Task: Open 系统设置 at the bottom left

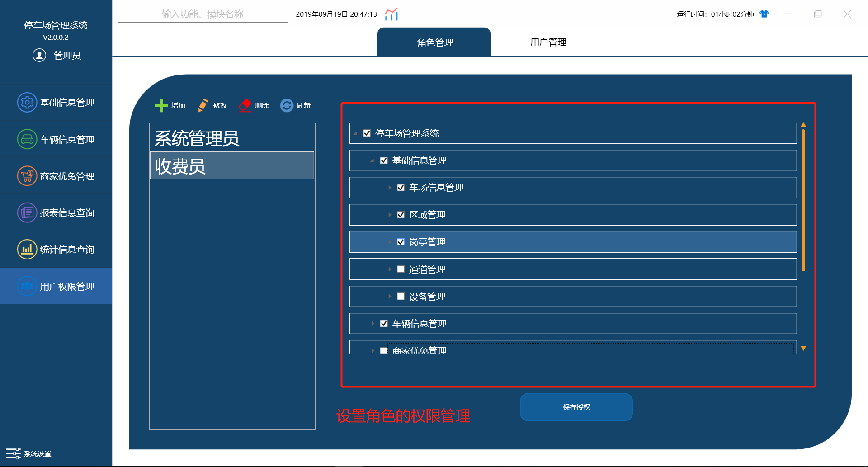Action: click(x=28, y=453)
